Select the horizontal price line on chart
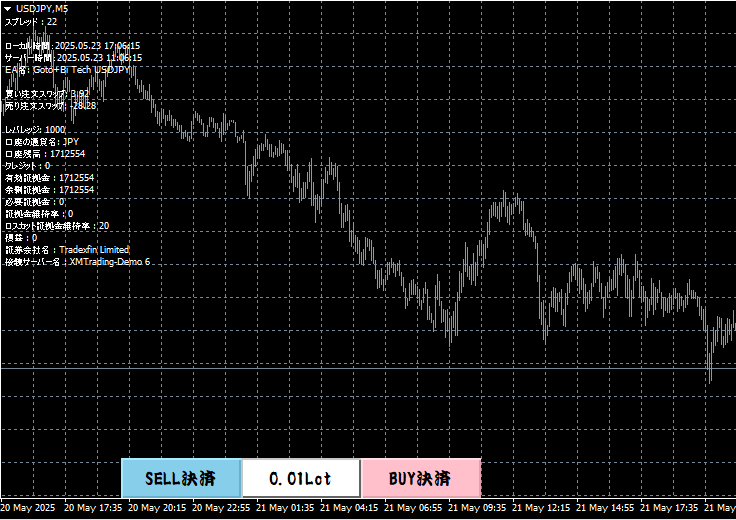The image size is (736, 520). (x=400, y=368)
